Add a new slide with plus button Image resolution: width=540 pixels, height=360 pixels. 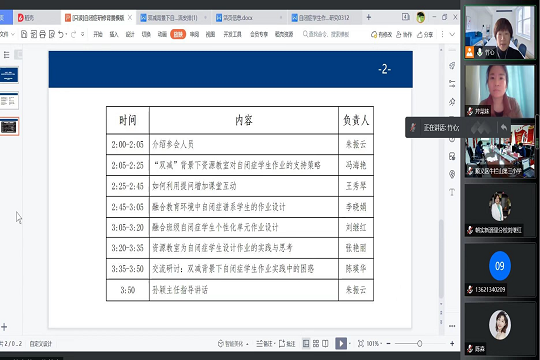[4, 327]
